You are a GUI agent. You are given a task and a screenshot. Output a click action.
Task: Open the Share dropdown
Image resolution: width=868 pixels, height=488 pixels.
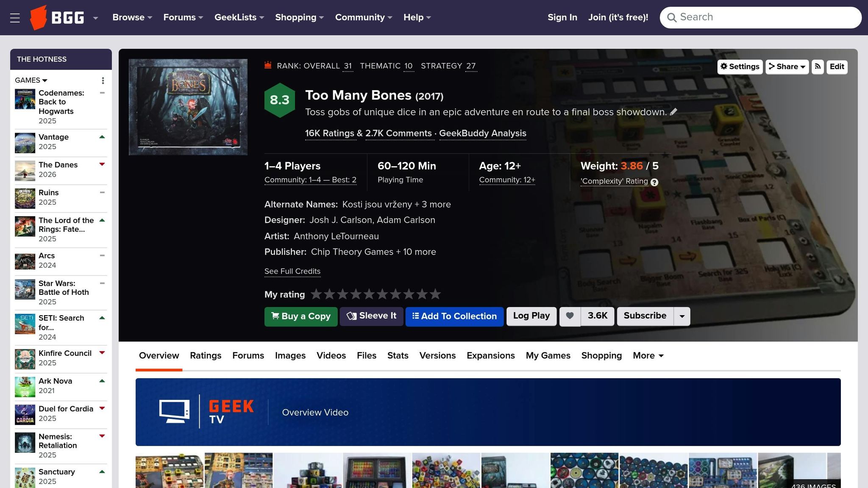click(x=787, y=67)
